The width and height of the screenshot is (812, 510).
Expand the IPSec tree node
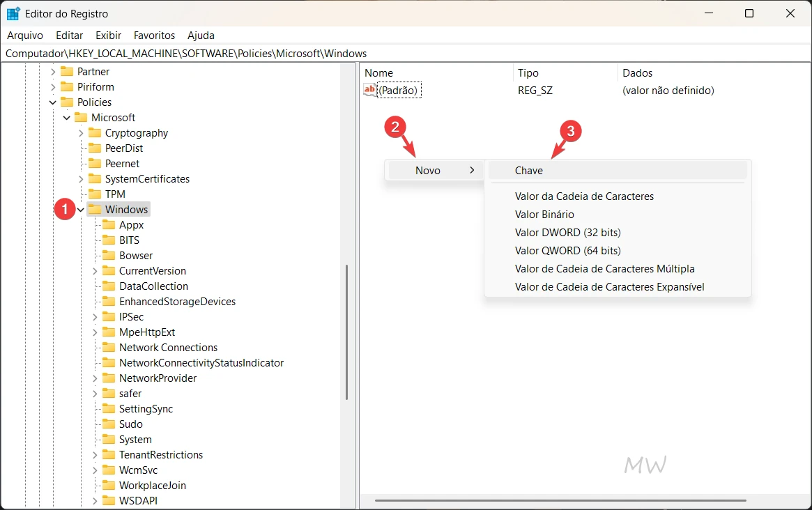[94, 316]
